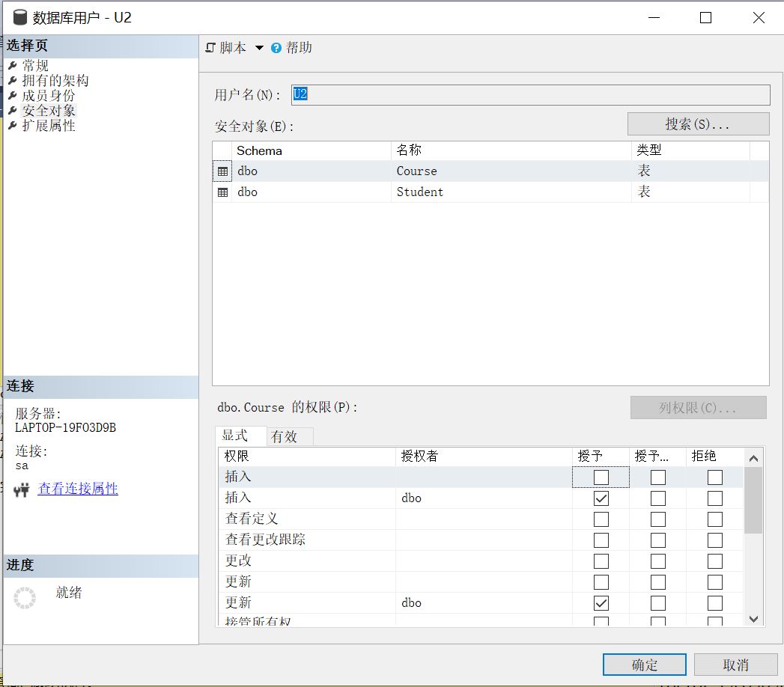Image resolution: width=784 pixels, height=687 pixels.
Task: Click the key icon next to 安全对象
Action: click(x=11, y=109)
